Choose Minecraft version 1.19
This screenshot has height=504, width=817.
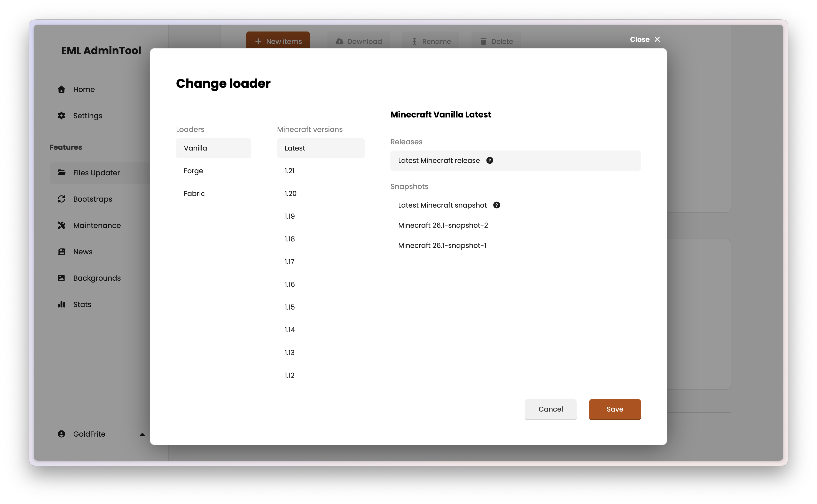click(289, 216)
